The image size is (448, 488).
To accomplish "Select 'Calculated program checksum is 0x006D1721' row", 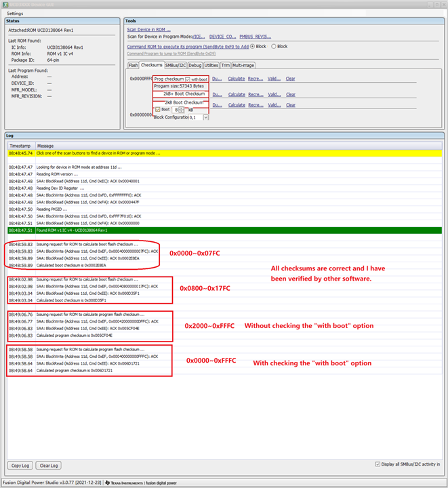I will pos(224,370).
